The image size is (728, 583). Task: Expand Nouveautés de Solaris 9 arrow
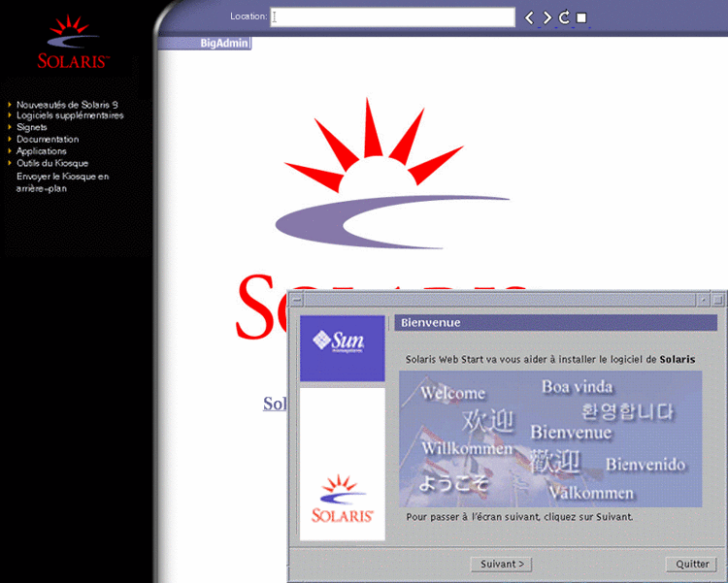(10, 105)
